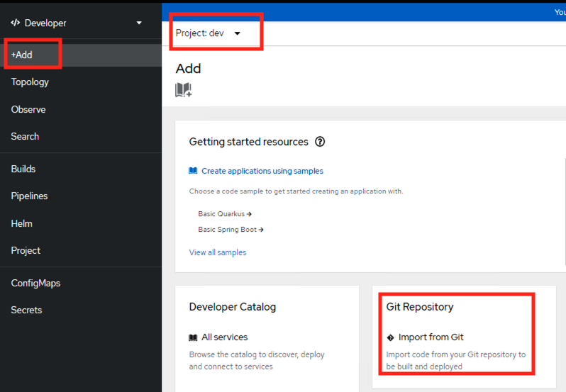Go to Topology in the sidebar
The width and height of the screenshot is (566, 392).
[30, 82]
